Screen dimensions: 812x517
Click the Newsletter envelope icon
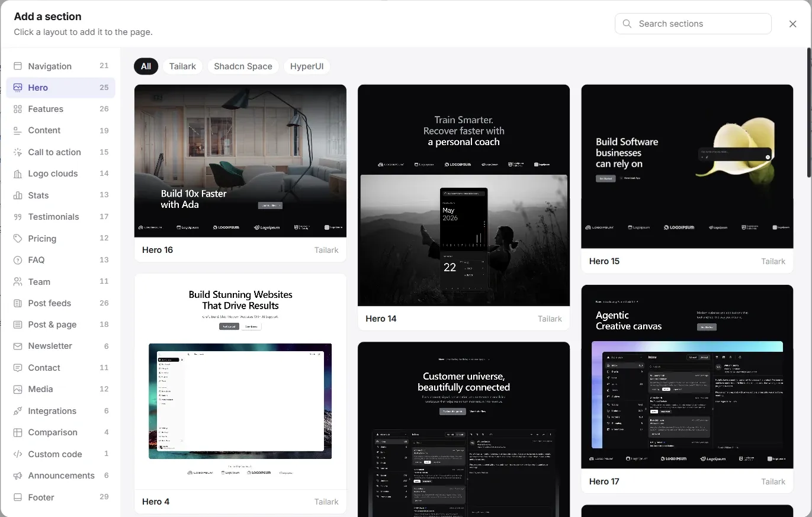tap(18, 346)
